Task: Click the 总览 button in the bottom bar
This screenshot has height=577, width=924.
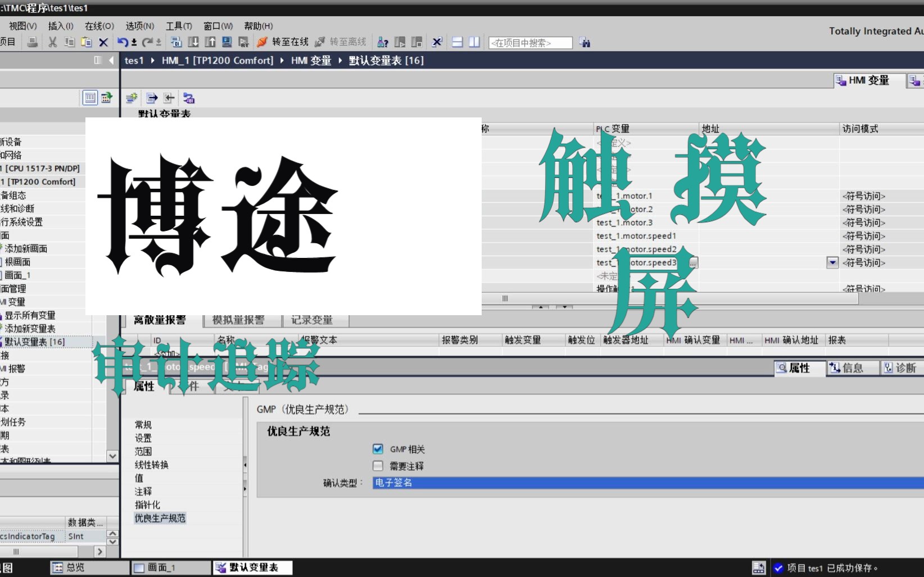Action: pos(90,568)
